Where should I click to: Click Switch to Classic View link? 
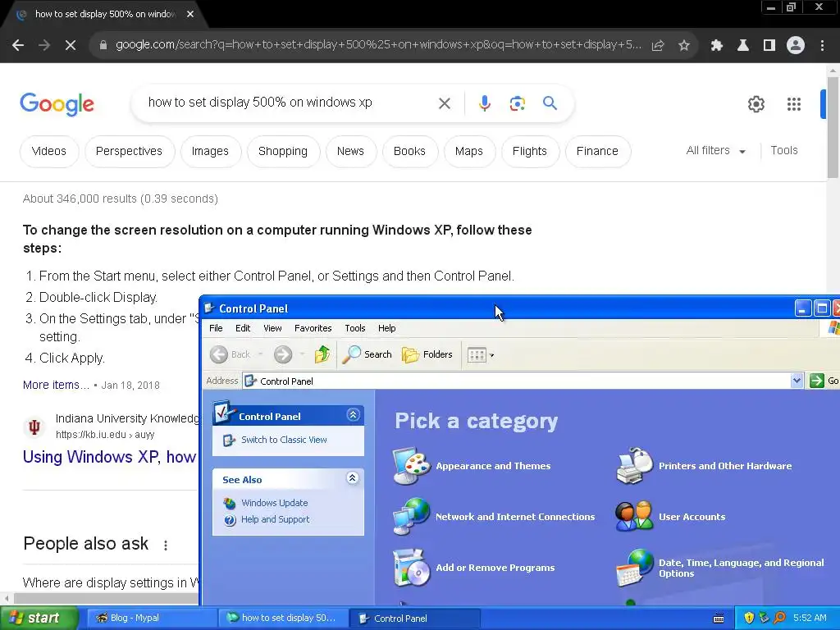[284, 440]
